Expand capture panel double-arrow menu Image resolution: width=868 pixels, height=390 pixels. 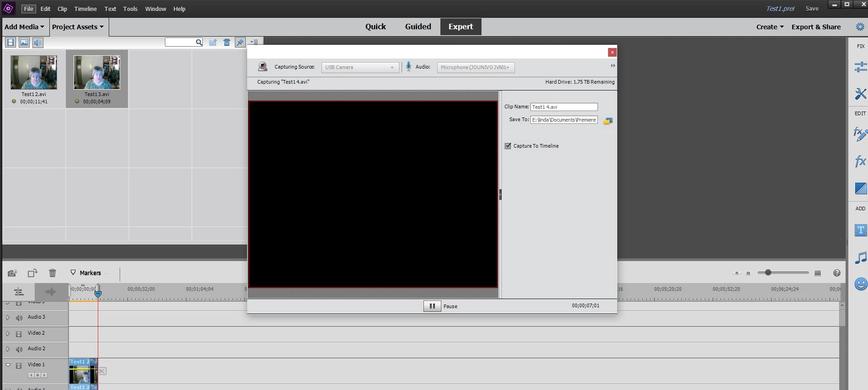pyautogui.click(x=613, y=66)
